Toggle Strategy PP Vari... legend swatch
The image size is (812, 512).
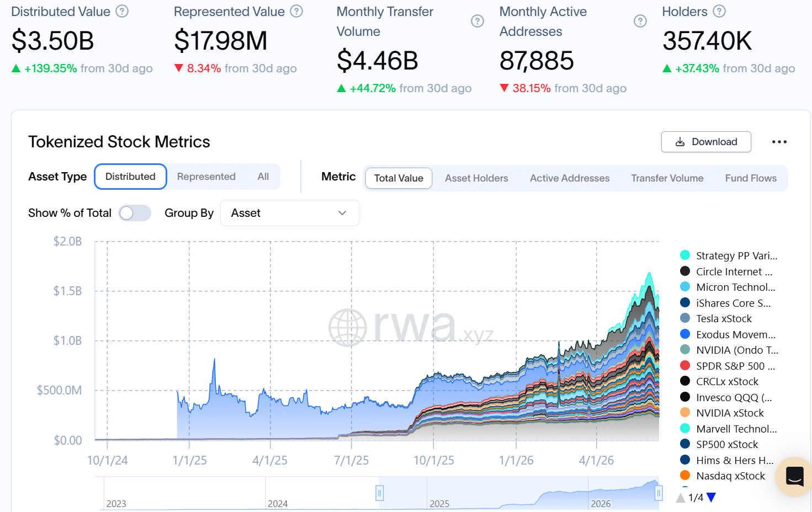coord(685,255)
